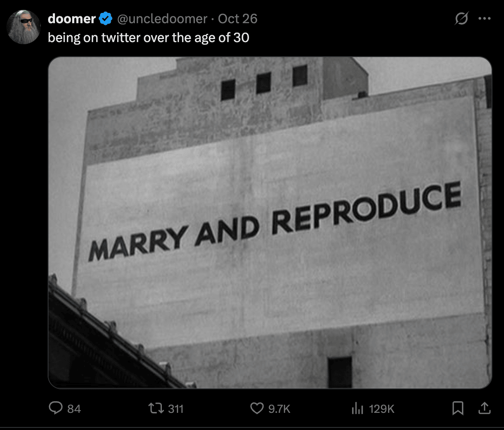Visit the @uncledoomer handle link
Image resolution: width=504 pixels, height=430 pixels.
[162, 19]
